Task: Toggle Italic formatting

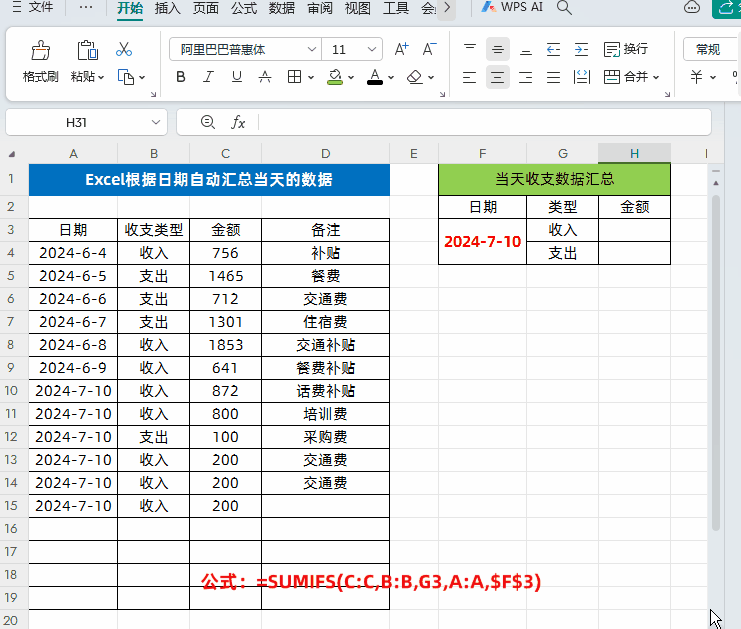Action: 208,77
